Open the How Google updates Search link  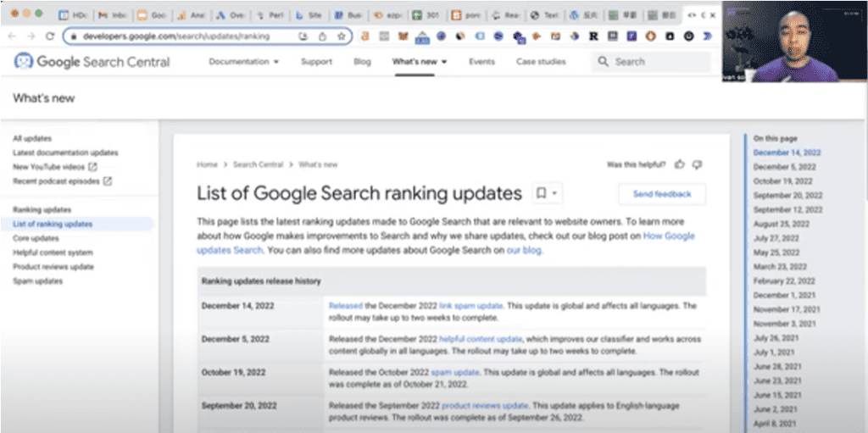669,236
